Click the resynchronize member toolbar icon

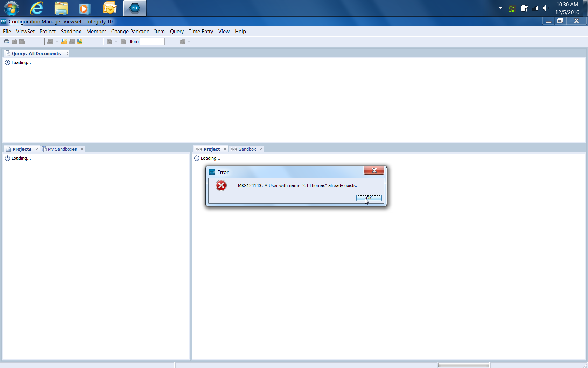tap(79, 41)
